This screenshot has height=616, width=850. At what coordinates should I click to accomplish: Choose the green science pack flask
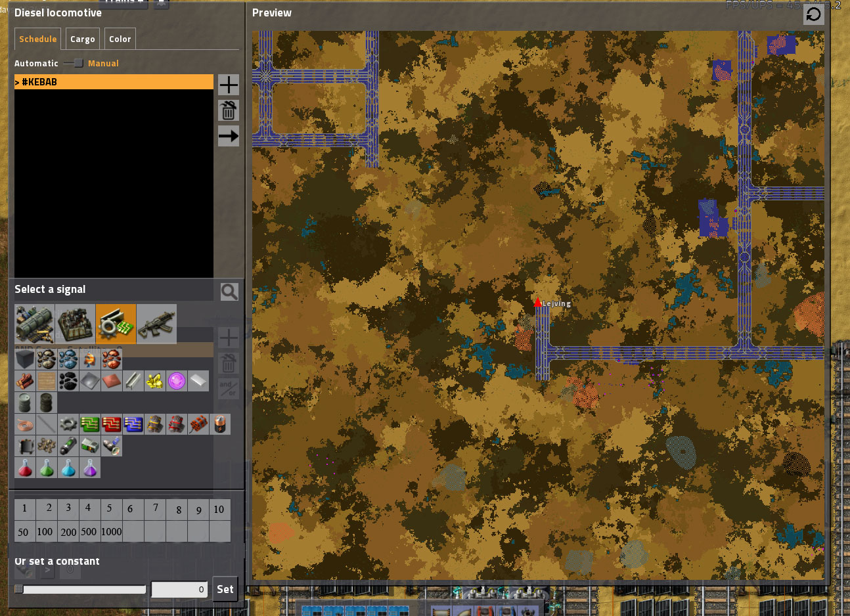point(47,468)
